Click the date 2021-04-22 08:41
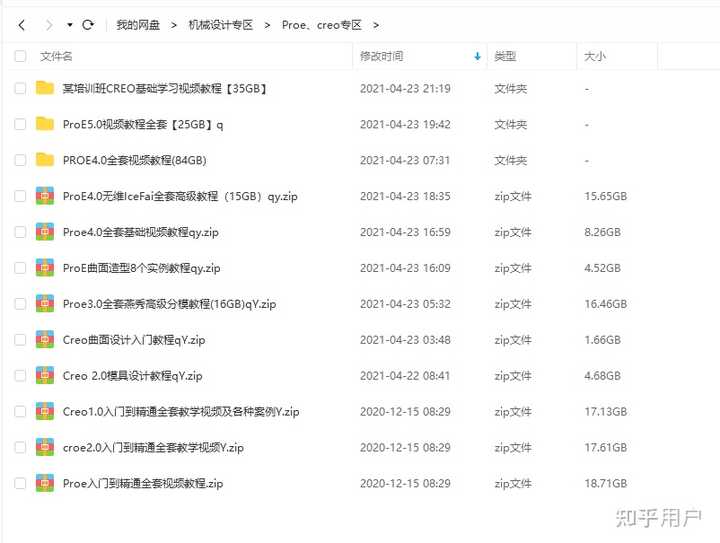Viewport: 720px width, 543px height. [x=405, y=375]
